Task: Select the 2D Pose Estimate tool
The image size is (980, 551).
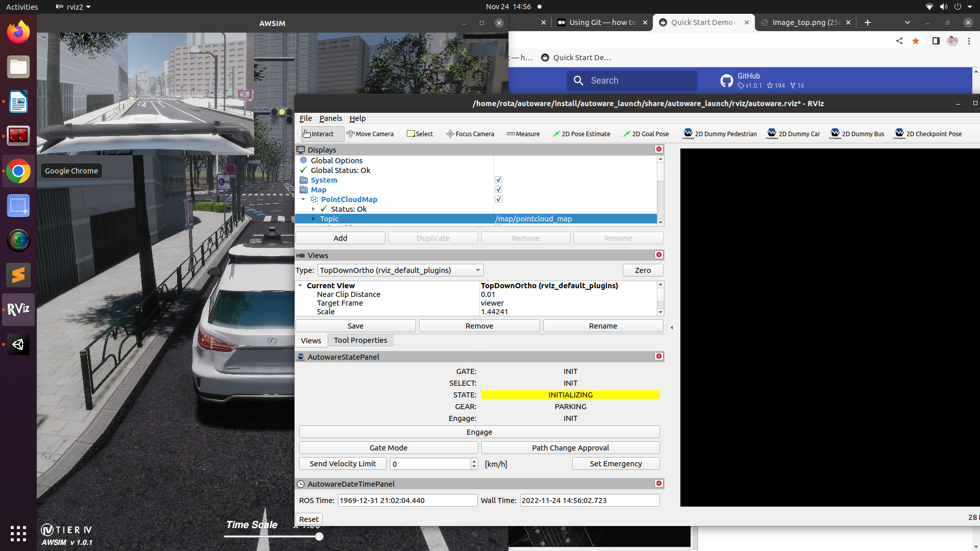Action: pos(581,134)
